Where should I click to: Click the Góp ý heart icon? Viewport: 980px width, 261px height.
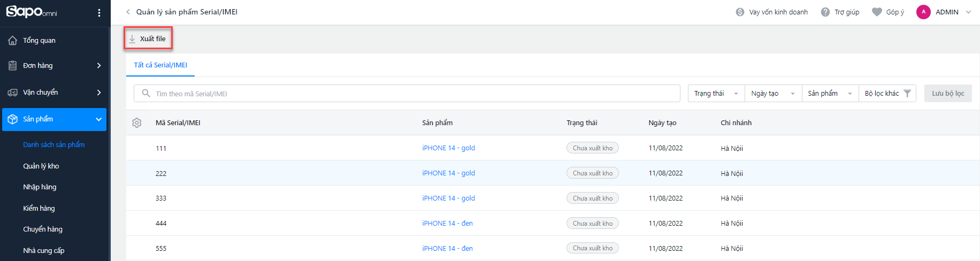click(x=877, y=12)
